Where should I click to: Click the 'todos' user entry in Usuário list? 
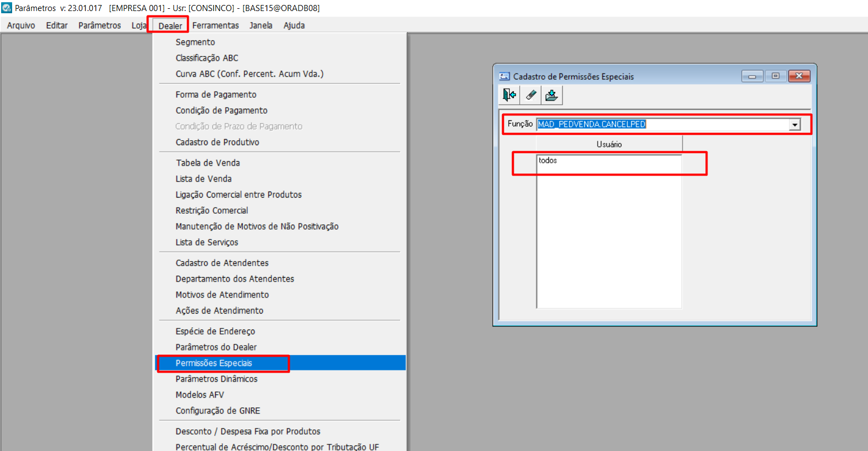(548, 161)
